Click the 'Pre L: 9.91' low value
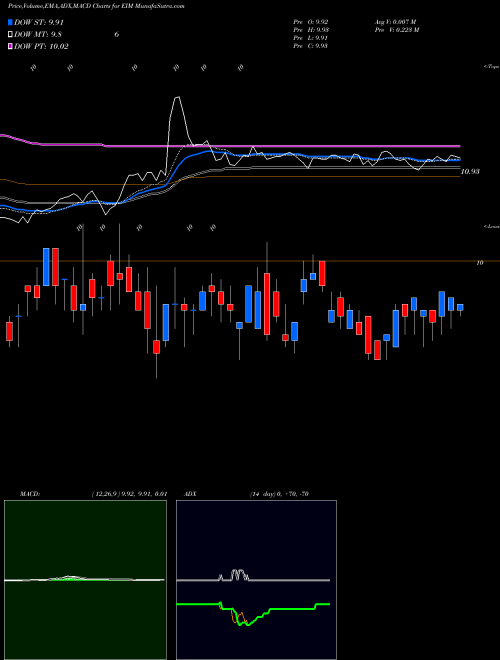Image resolution: width=500 pixels, height=660 pixels. [311, 37]
